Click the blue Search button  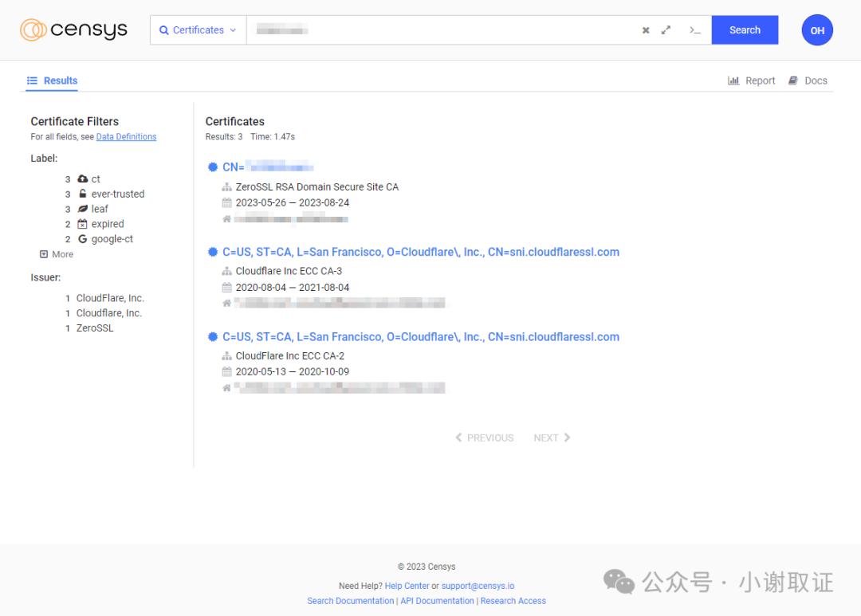pos(745,30)
